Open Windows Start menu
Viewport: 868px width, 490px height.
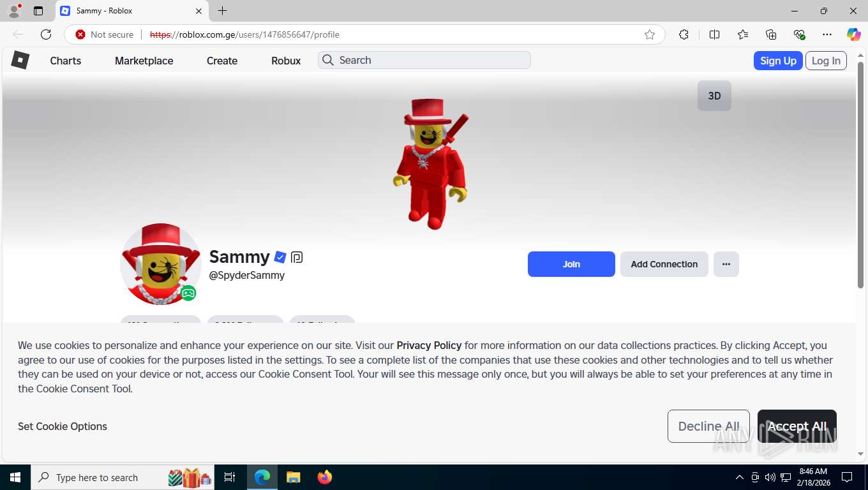pos(15,477)
